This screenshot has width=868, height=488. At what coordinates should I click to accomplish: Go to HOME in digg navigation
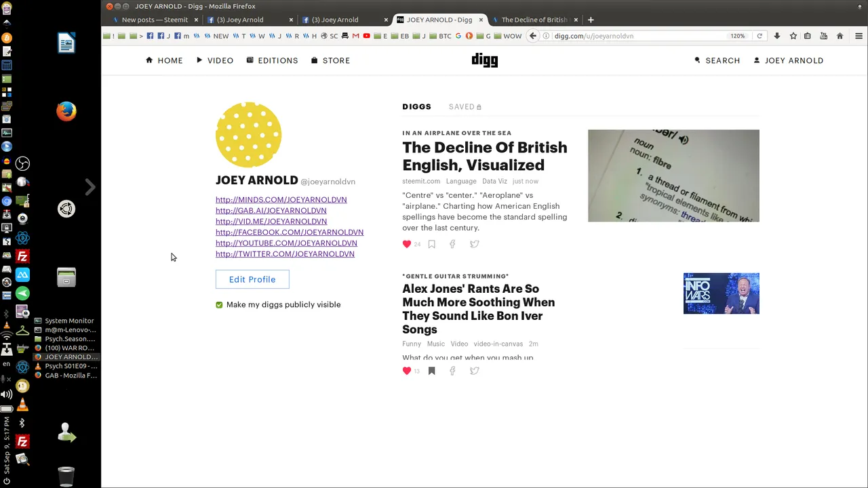(x=164, y=60)
